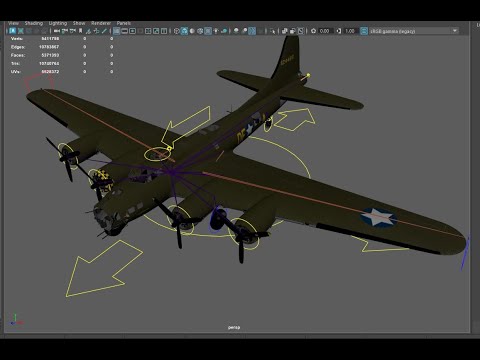The width and height of the screenshot is (480, 360).
Task: Click the 2D Pan/Zoom icon
Action: pyautogui.click(x=96, y=31)
